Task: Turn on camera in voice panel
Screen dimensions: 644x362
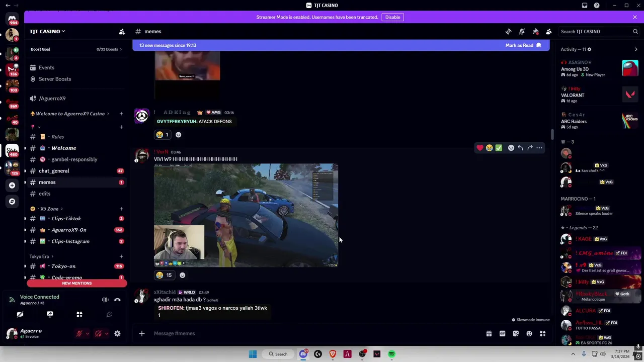Action: (x=20, y=315)
